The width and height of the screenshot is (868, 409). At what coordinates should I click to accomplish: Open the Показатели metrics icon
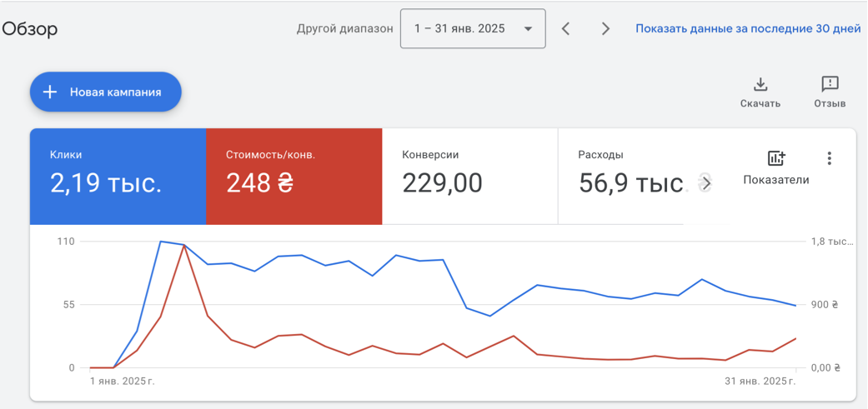pos(776,158)
